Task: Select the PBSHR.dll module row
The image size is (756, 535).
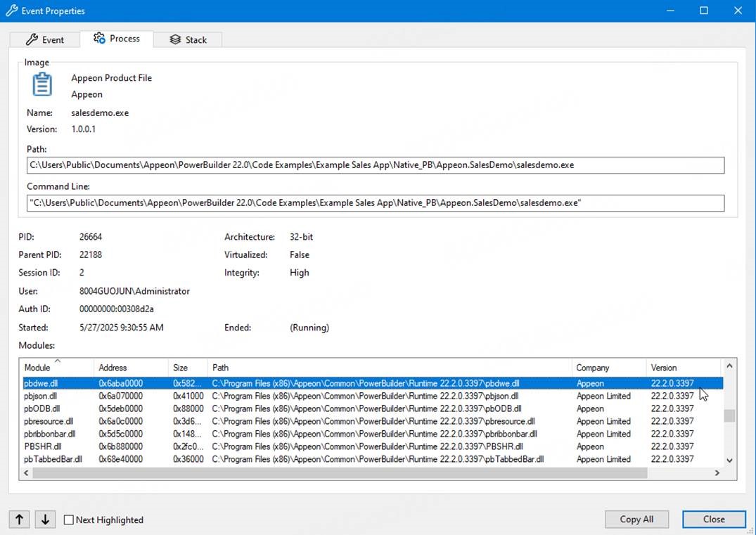Action: click(x=372, y=446)
